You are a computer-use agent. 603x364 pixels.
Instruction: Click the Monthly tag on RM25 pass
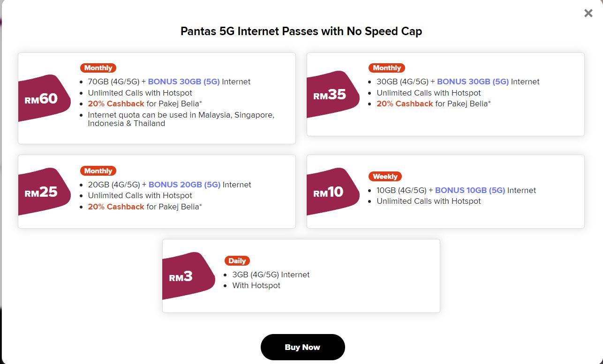coord(98,171)
